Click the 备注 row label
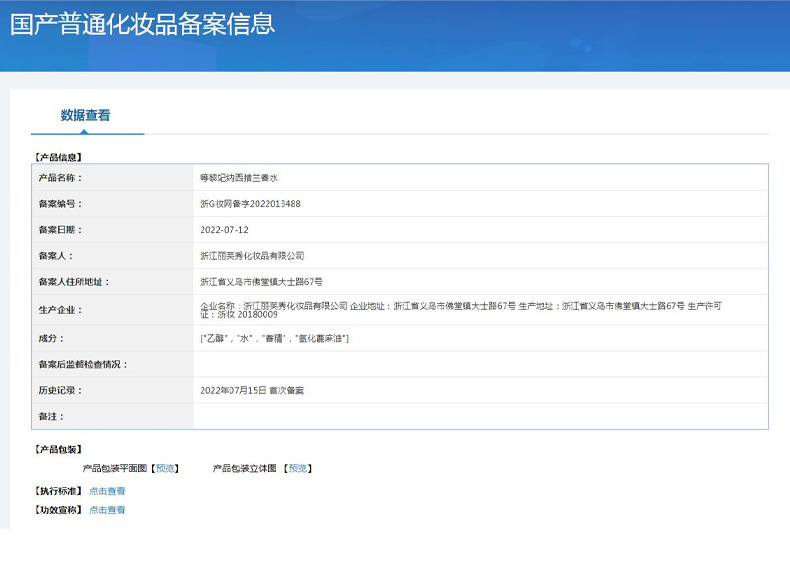790x575 pixels. pyautogui.click(x=51, y=417)
